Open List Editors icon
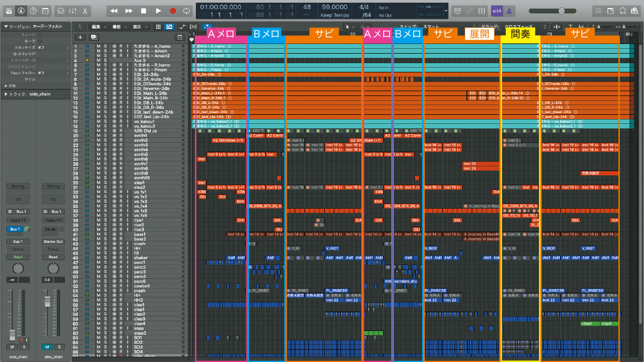 coord(598,10)
